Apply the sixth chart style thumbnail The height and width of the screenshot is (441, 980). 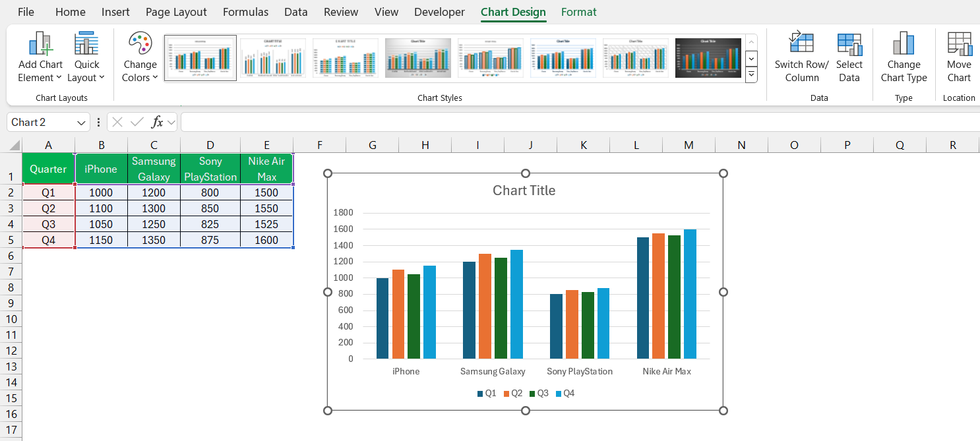click(x=563, y=58)
